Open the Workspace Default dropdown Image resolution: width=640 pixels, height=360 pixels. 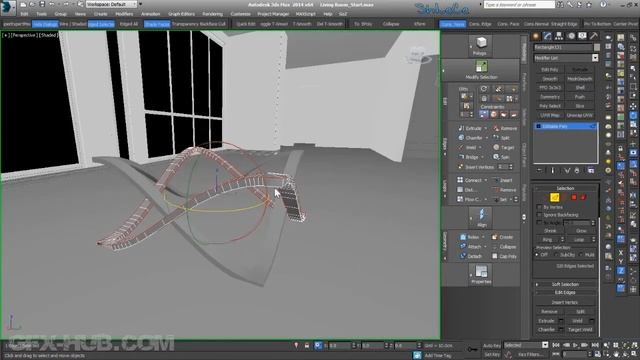click(x=111, y=4)
